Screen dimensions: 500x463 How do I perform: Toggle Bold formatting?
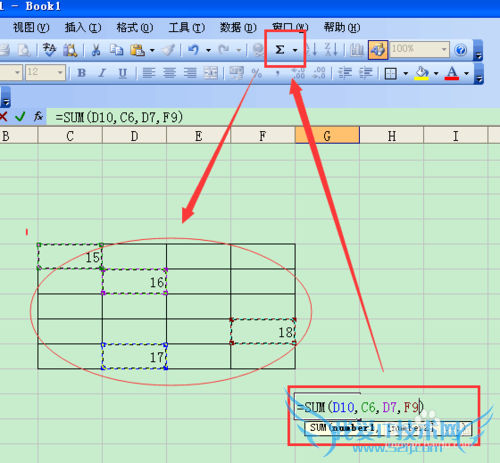[x=82, y=73]
